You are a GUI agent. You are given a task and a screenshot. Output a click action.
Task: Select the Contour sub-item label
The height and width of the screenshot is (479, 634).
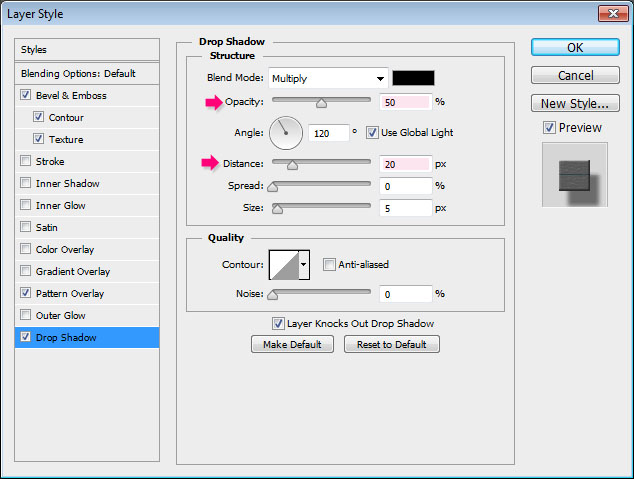pyautogui.click(x=66, y=118)
